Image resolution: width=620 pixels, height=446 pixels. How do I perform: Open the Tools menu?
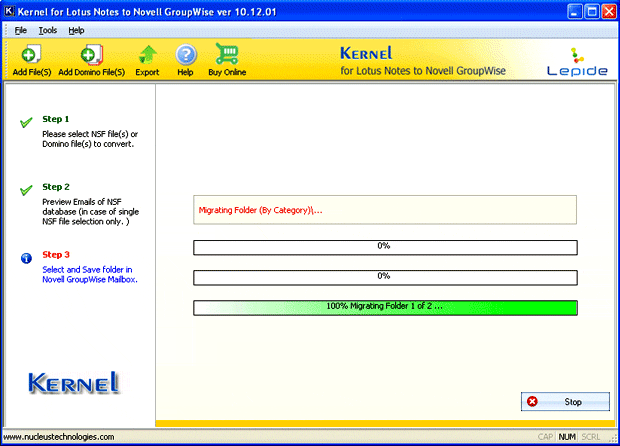(x=47, y=30)
